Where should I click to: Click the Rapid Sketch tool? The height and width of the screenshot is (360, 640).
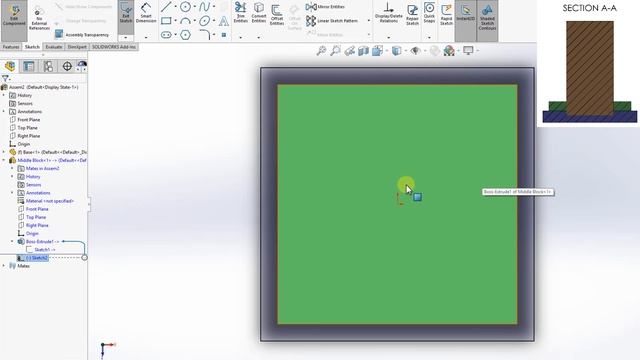(446, 16)
